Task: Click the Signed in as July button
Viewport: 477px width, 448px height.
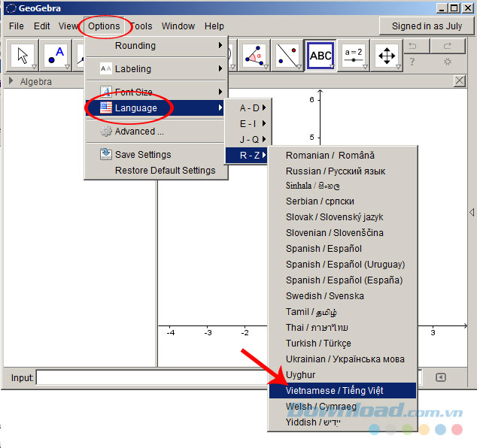Action: click(427, 26)
